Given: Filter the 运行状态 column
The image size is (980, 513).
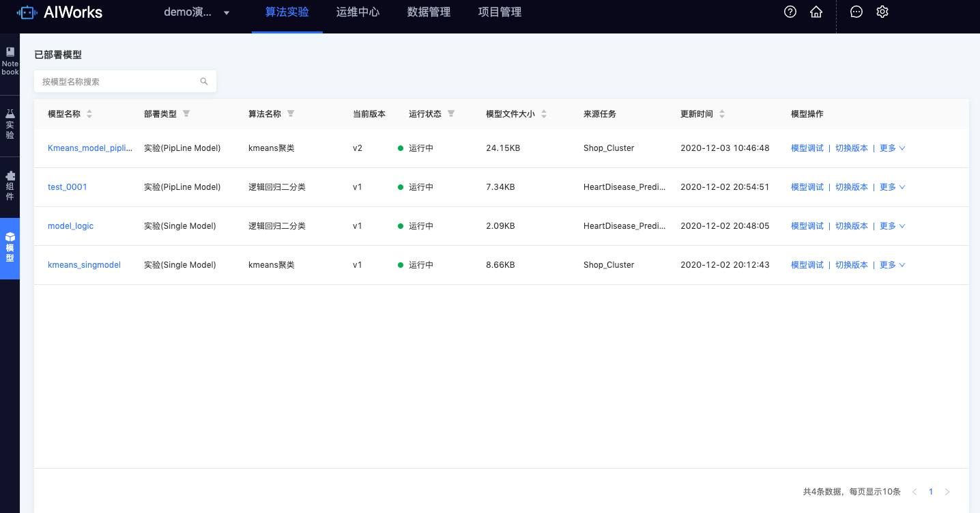Looking at the screenshot, I should 451,114.
